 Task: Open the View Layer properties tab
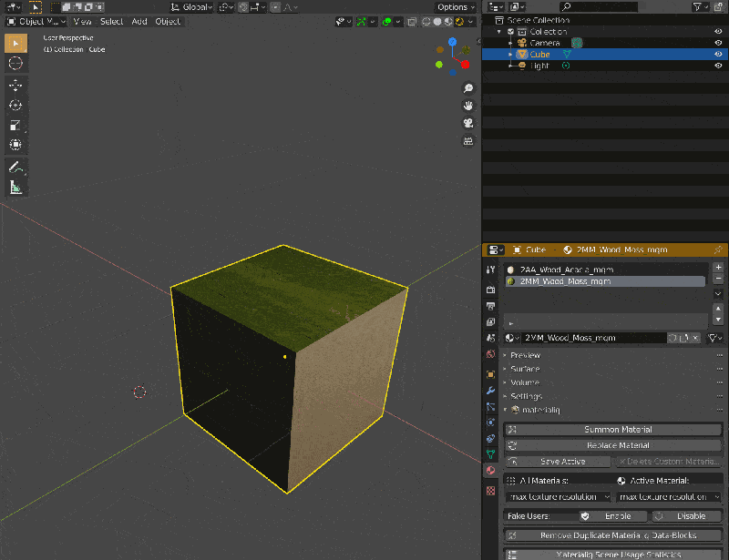click(x=490, y=321)
